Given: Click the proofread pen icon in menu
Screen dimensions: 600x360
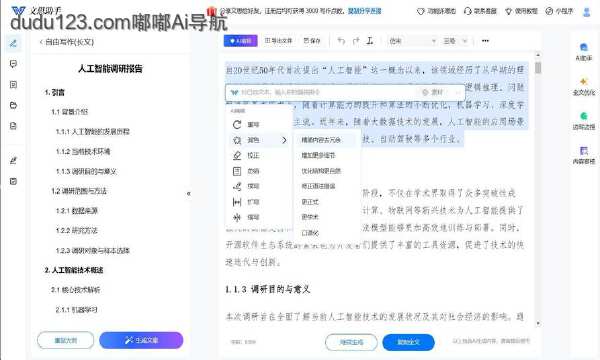Looking at the screenshot, I should [x=237, y=155].
